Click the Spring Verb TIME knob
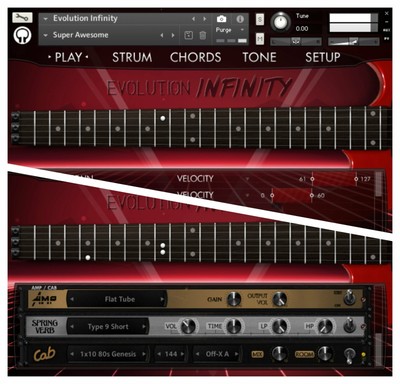Image resolution: width=400 pixels, height=384 pixels. click(234, 327)
